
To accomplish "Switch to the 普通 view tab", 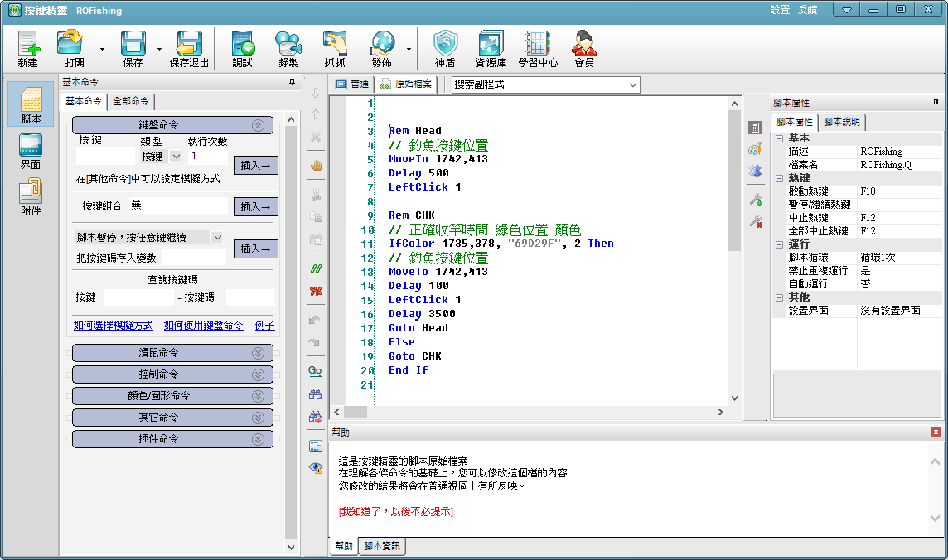I will [352, 84].
